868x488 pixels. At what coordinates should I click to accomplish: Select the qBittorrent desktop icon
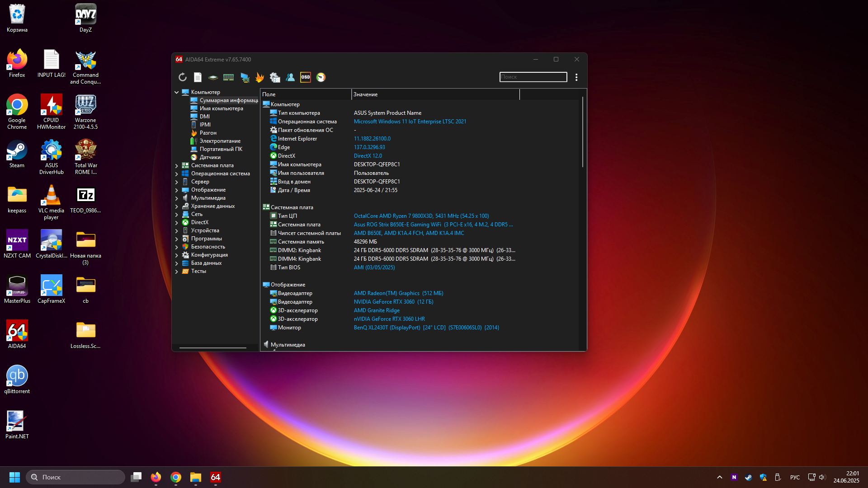coord(17,380)
